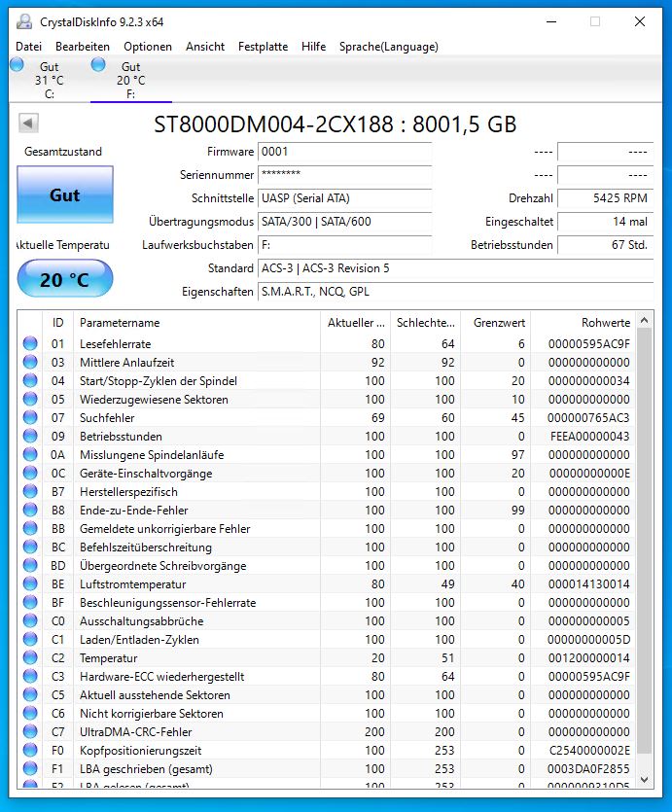Click the Betriebsstunden field 67 Std.

pos(605,244)
